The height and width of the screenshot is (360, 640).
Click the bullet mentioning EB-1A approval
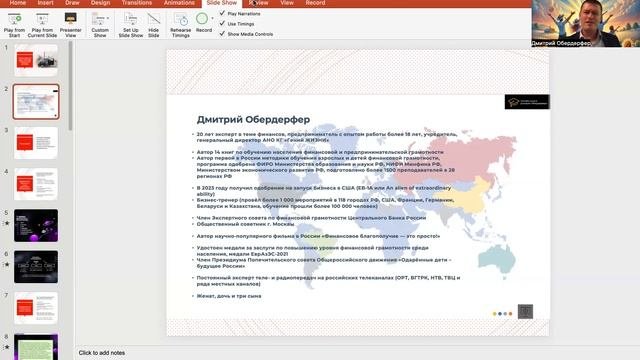pyautogui.click(x=324, y=191)
